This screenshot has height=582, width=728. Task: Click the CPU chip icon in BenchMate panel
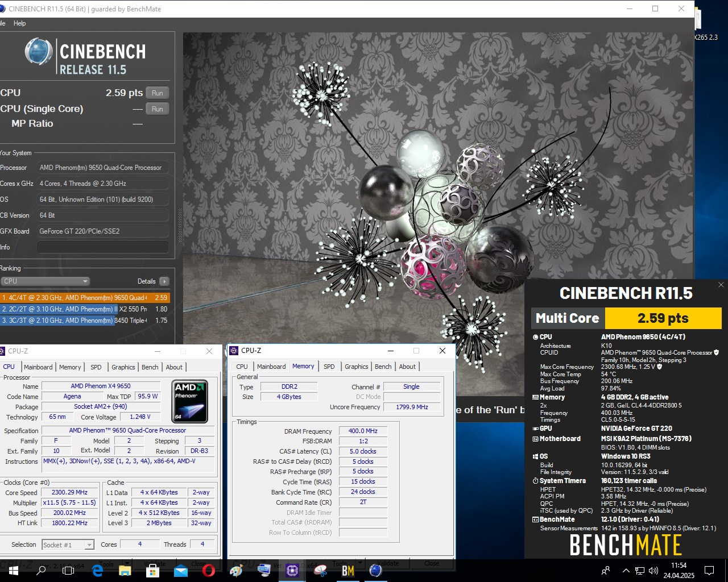pyautogui.click(x=535, y=337)
